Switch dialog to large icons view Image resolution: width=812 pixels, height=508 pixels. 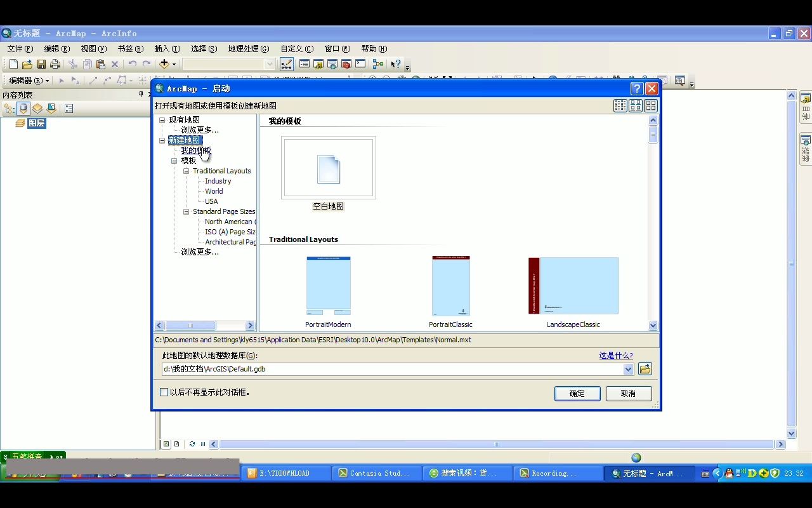click(651, 106)
